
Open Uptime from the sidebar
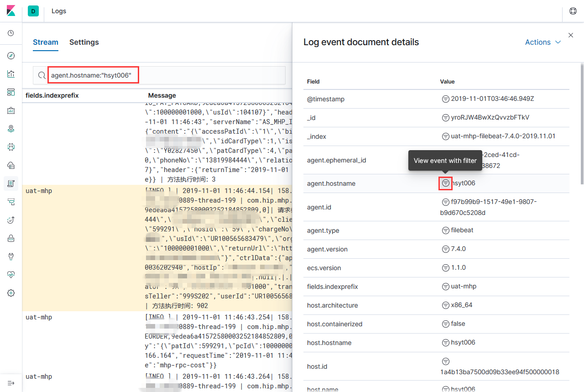(11, 220)
